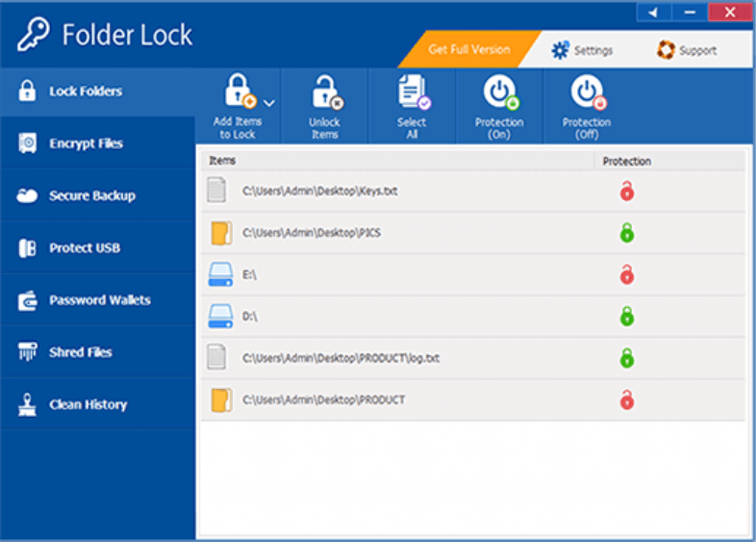Click the drive icon for E:\
This screenshot has width=756, height=542.
(220, 274)
